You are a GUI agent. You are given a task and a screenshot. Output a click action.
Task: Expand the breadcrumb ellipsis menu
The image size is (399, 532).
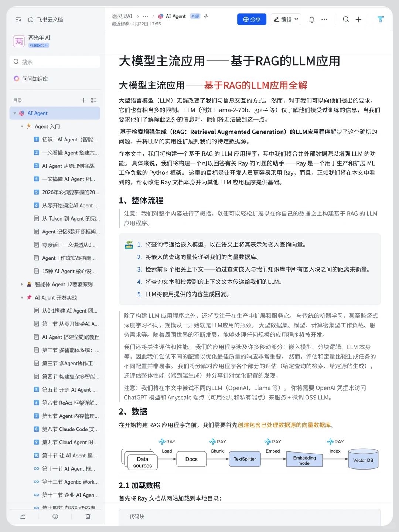click(x=146, y=16)
